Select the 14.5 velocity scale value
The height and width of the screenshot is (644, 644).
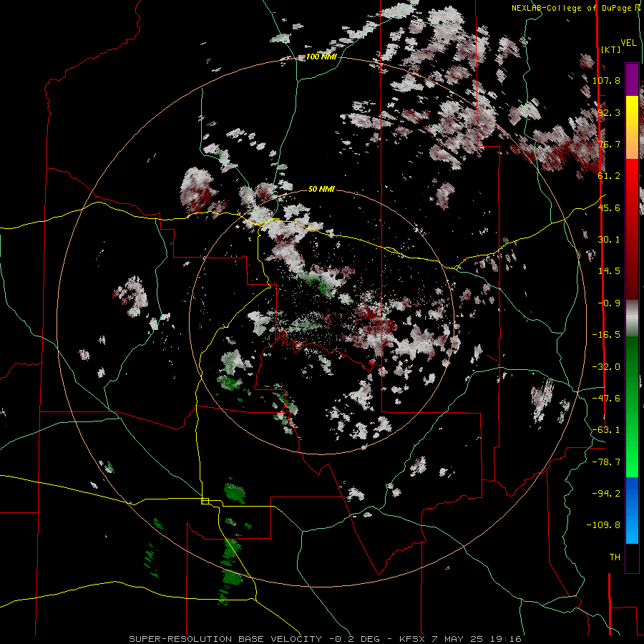tap(608, 271)
